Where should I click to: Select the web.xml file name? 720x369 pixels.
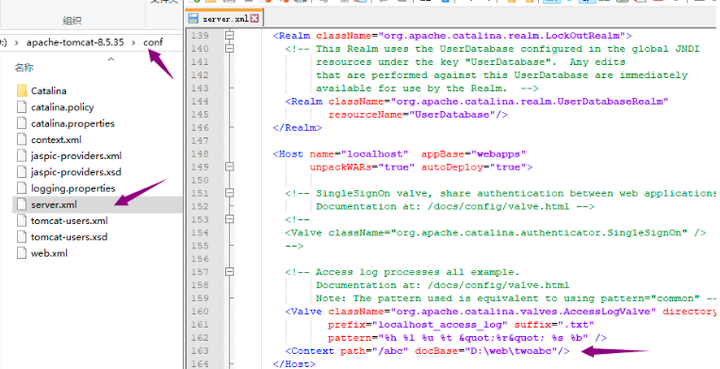click(x=49, y=253)
